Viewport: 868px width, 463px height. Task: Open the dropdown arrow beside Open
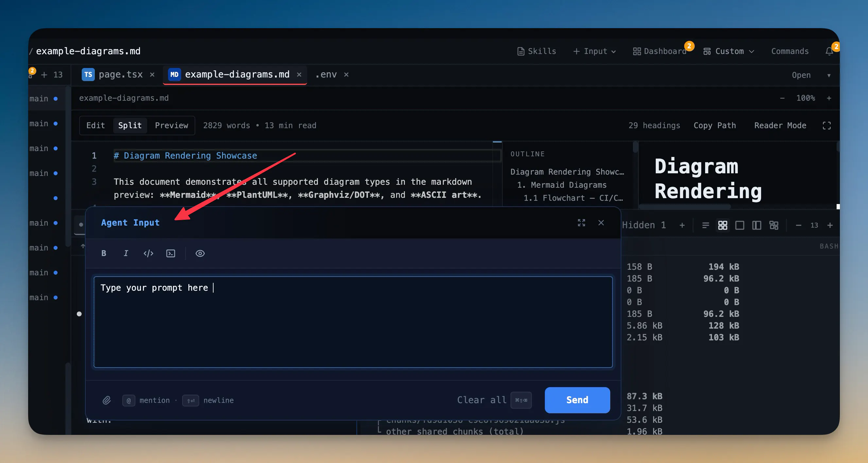pos(828,75)
